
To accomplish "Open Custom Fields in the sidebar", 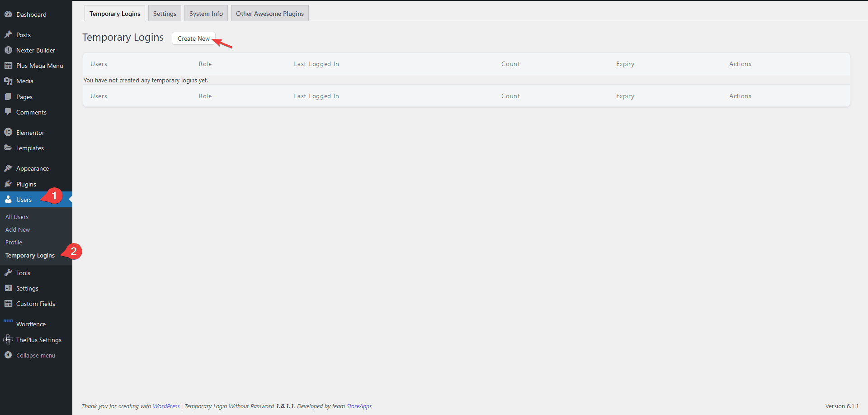I will coord(35,304).
